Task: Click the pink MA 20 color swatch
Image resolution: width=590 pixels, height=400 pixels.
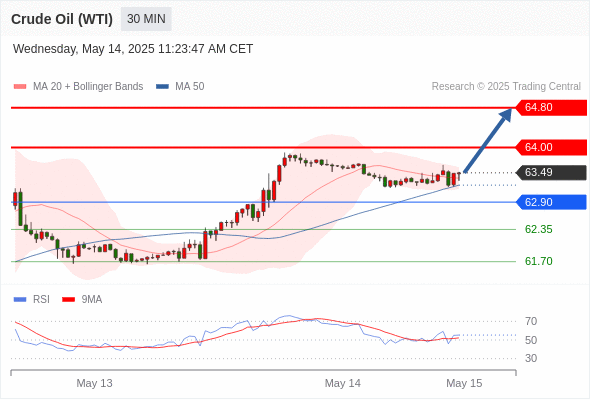Action: tap(20, 87)
